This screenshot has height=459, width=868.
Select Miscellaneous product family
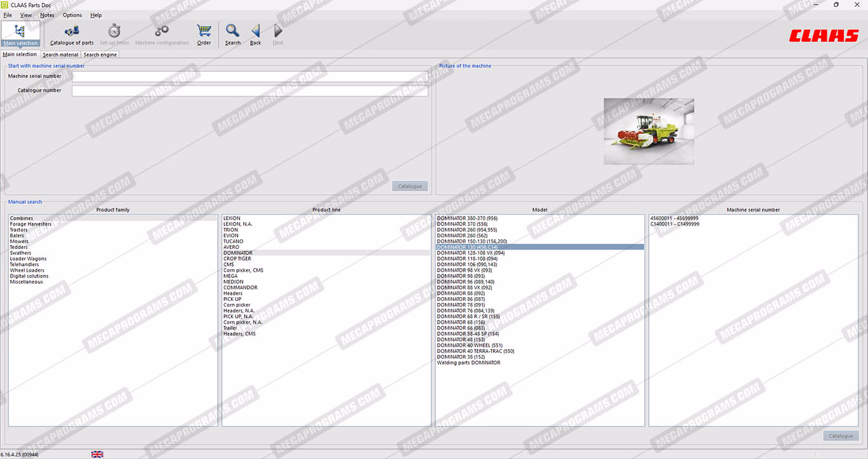point(113,282)
